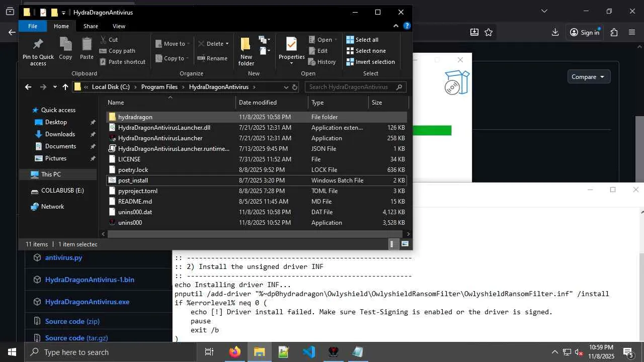The image size is (644, 362).
Task: Click Paste shortcut in the ribbon
Action: pos(123,62)
